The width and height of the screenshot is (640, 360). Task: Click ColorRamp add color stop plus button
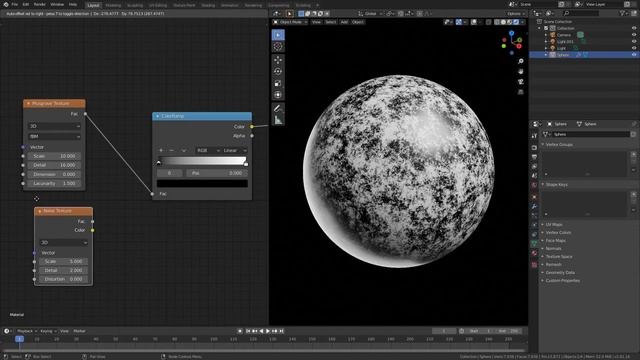[161, 151]
